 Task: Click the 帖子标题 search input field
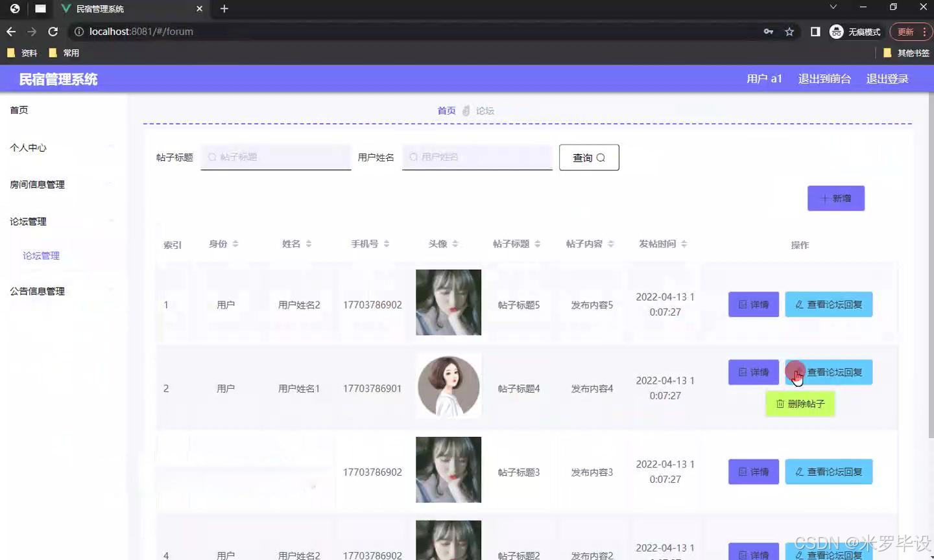pyautogui.click(x=276, y=157)
